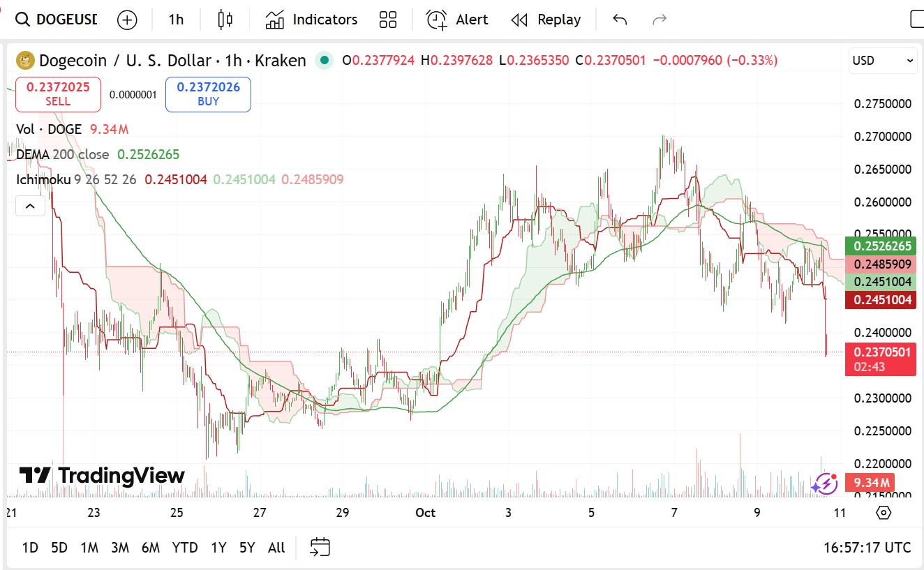924x570 pixels.
Task: Open chart settings hexagon icon on time axis
Action: pos(884,513)
